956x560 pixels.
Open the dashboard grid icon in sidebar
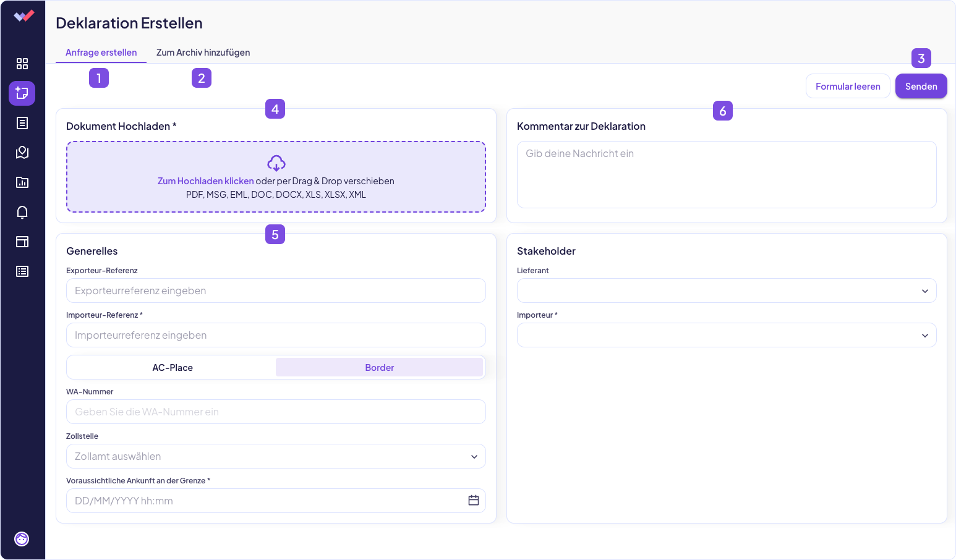coord(22,64)
